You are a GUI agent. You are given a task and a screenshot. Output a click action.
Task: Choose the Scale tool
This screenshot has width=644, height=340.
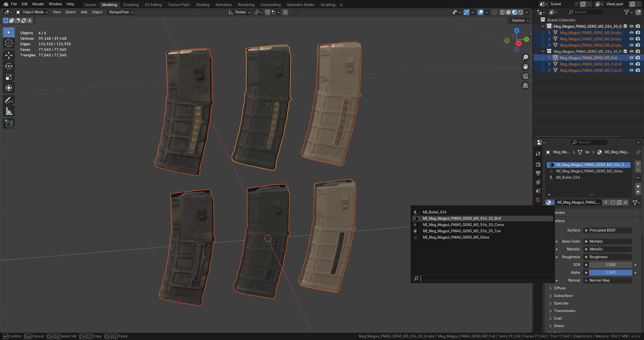point(9,77)
